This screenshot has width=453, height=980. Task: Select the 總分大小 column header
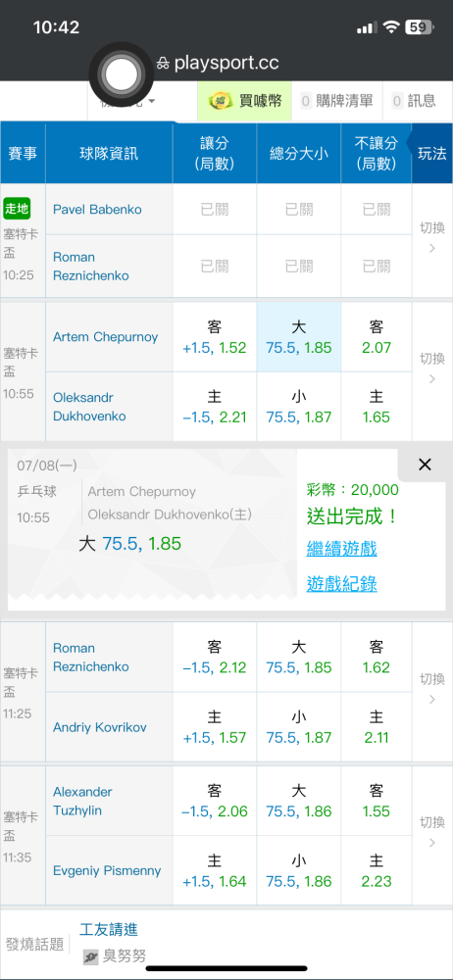click(x=299, y=153)
